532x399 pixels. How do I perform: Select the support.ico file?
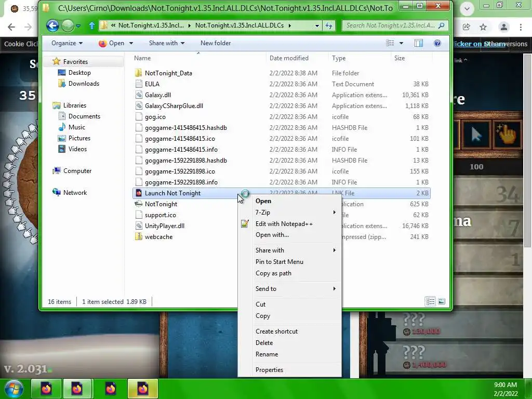point(160,215)
